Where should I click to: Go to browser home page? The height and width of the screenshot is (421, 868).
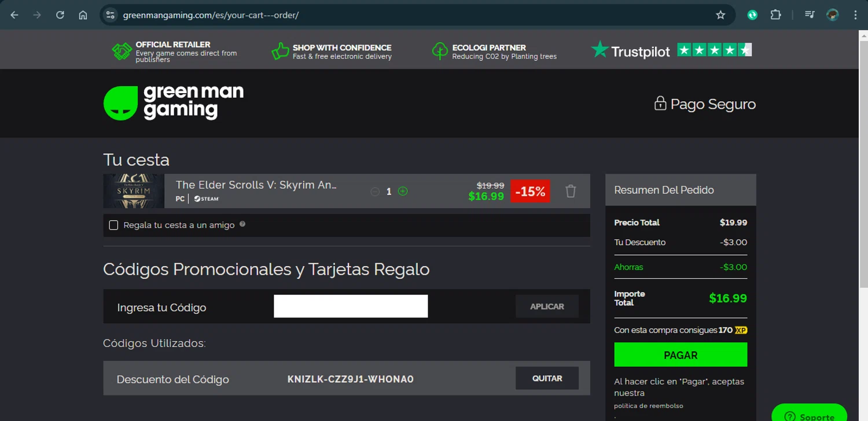[x=83, y=15]
